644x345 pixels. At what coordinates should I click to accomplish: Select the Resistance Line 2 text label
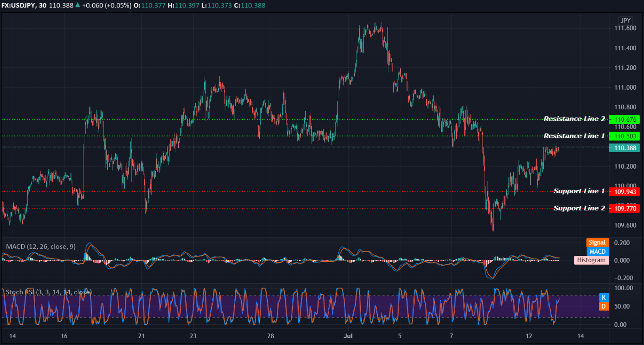(574, 119)
